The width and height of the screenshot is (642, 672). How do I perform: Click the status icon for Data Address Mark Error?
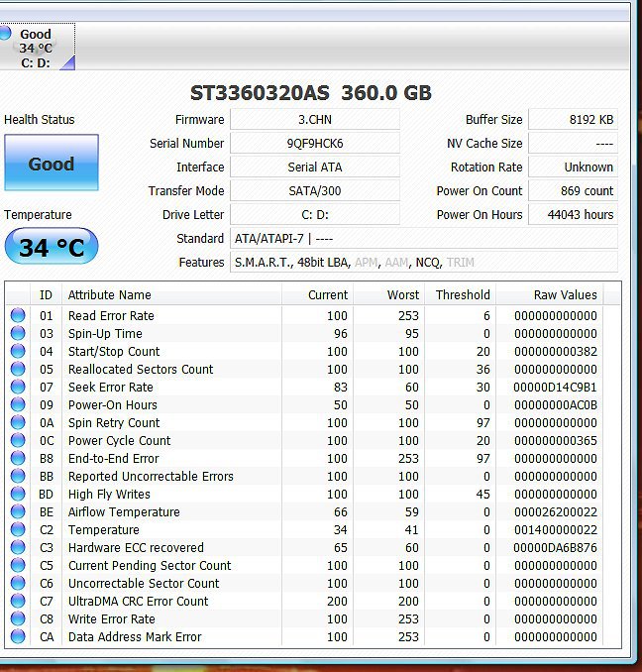18,637
